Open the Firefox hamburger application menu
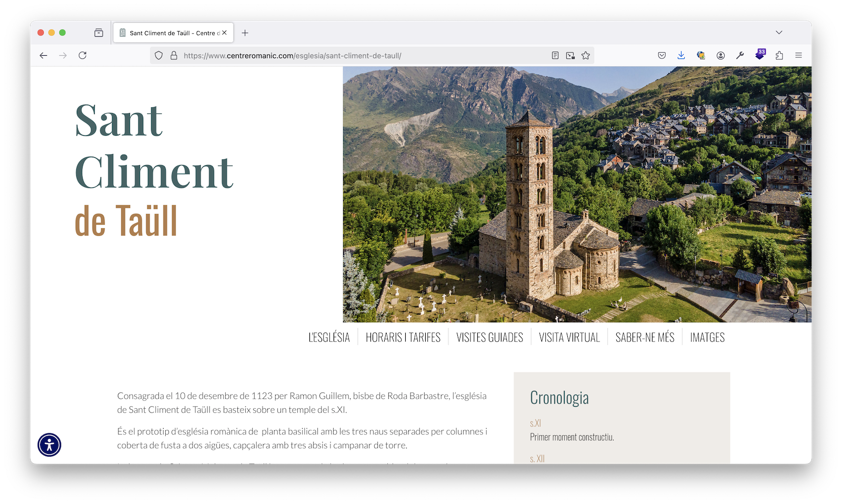842x504 pixels. click(798, 55)
